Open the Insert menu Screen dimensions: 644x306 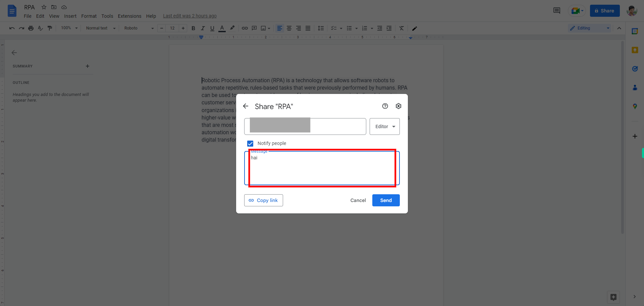click(x=70, y=16)
